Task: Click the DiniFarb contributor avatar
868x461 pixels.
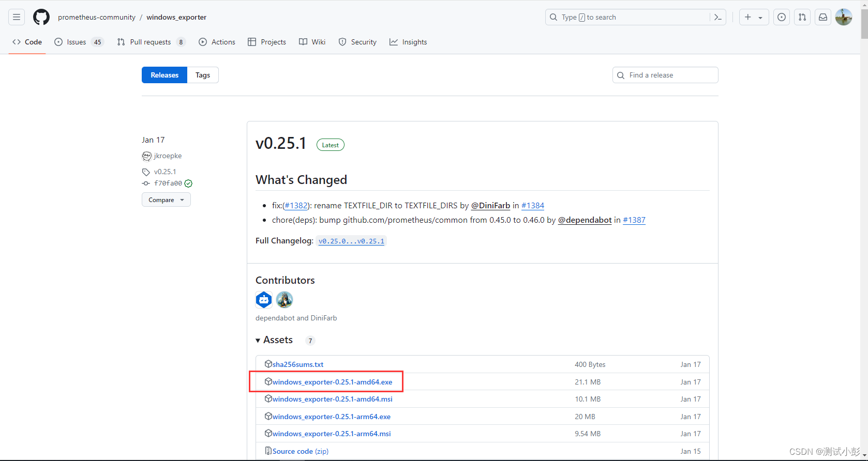Action: point(285,299)
